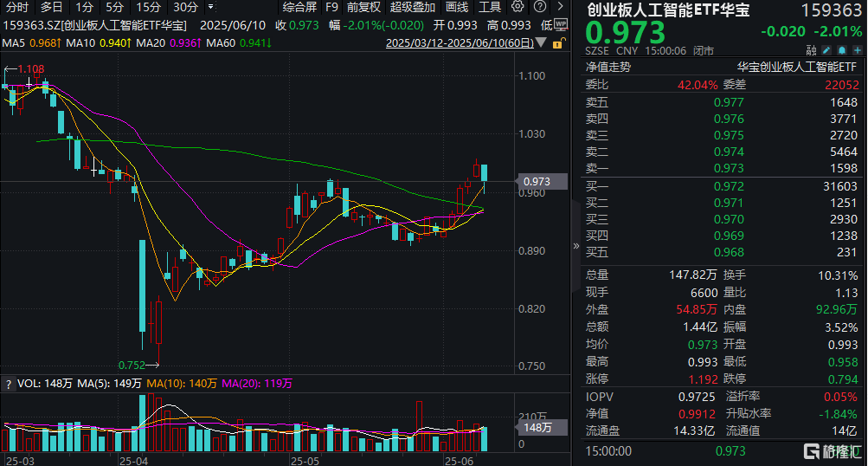868x466 pixels.
Task: Switch to 分时 intraday tab
Action: 17,7
